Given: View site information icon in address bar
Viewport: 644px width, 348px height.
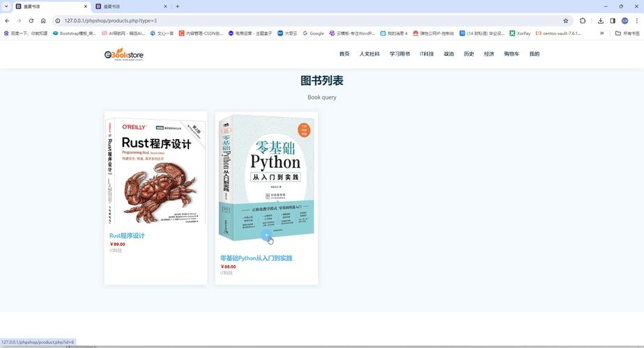Looking at the screenshot, I should 58,20.
